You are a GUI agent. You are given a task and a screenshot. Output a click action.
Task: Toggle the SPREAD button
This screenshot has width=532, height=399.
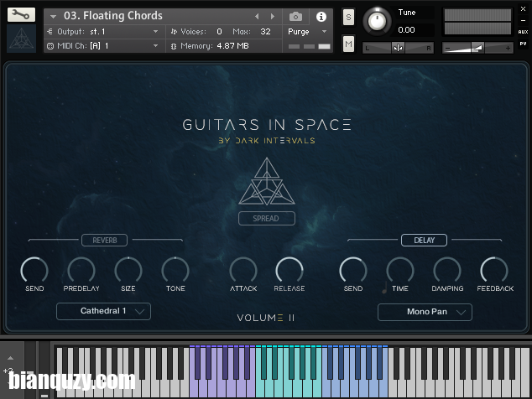(x=267, y=218)
